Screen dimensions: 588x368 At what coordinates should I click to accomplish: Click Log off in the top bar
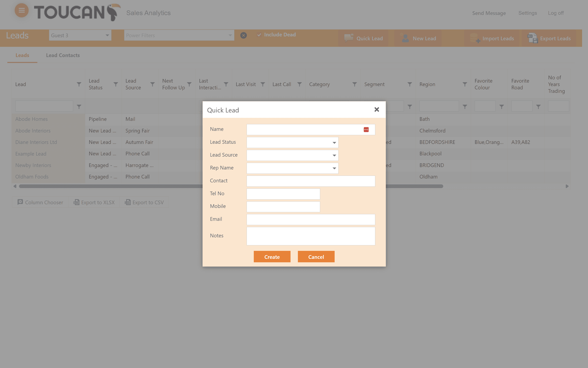pos(556,13)
